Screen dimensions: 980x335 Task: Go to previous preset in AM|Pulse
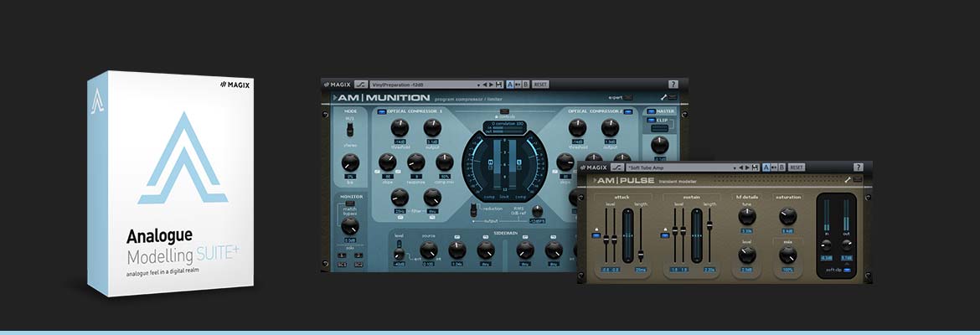tap(740, 167)
